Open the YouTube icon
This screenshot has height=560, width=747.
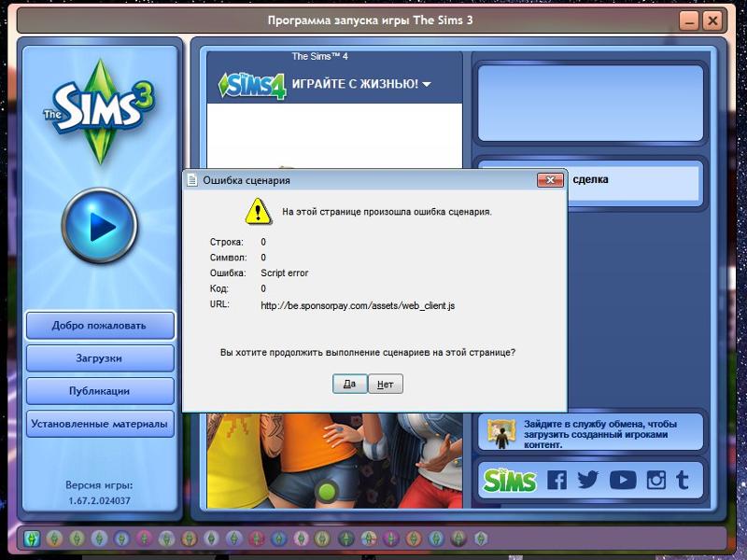pyautogui.click(x=623, y=480)
